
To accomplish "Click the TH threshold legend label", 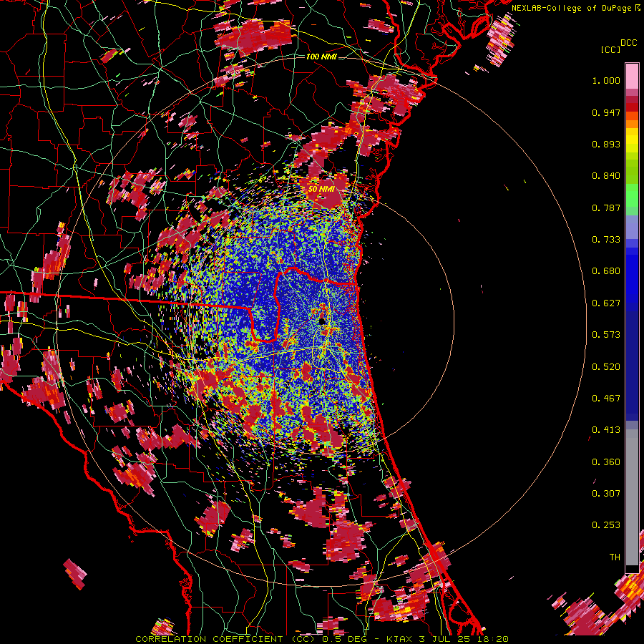I will coord(615,557).
